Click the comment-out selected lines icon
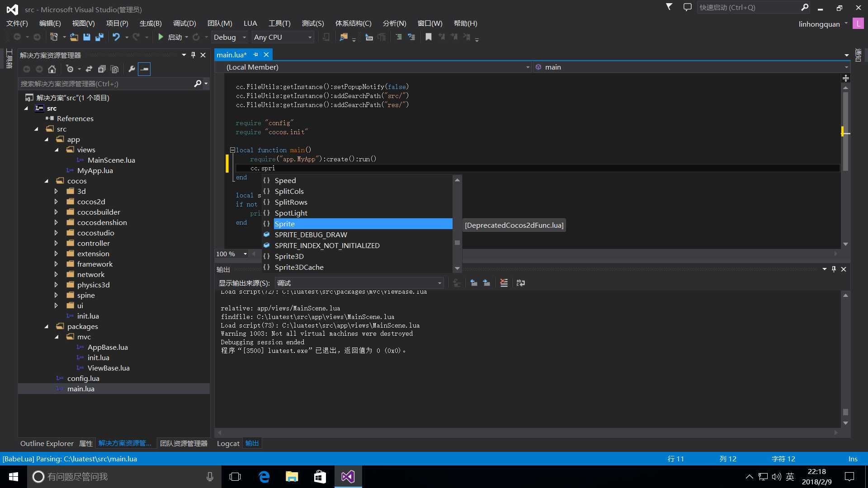 point(398,37)
